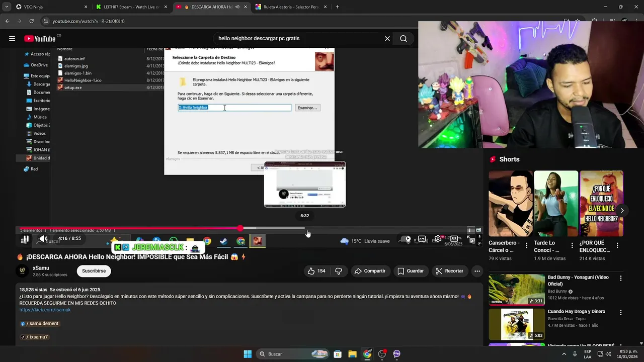Open options for Tarde Lo Conocí short
Screen dimensions: 644x362
click(x=572, y=246)
